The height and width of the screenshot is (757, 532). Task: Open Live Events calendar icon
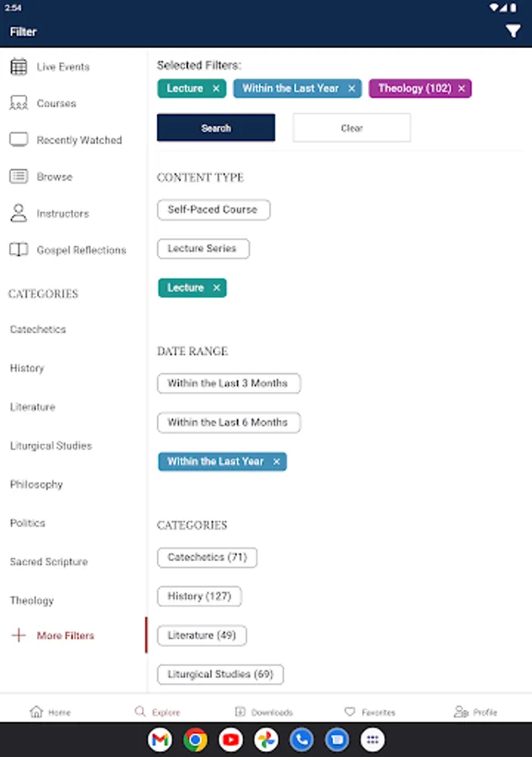coord(18,67)
